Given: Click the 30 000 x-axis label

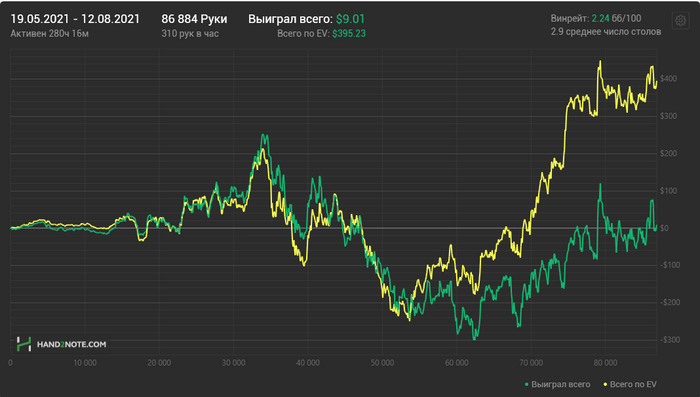Looking at the screenshot, I should 233,363.
